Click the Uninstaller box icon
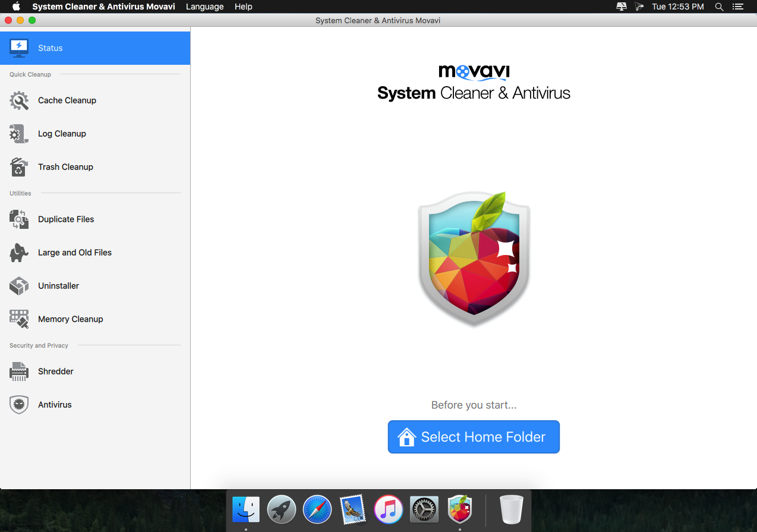The height and width of the screenshot is (532, 757). (x=19, y=286)
